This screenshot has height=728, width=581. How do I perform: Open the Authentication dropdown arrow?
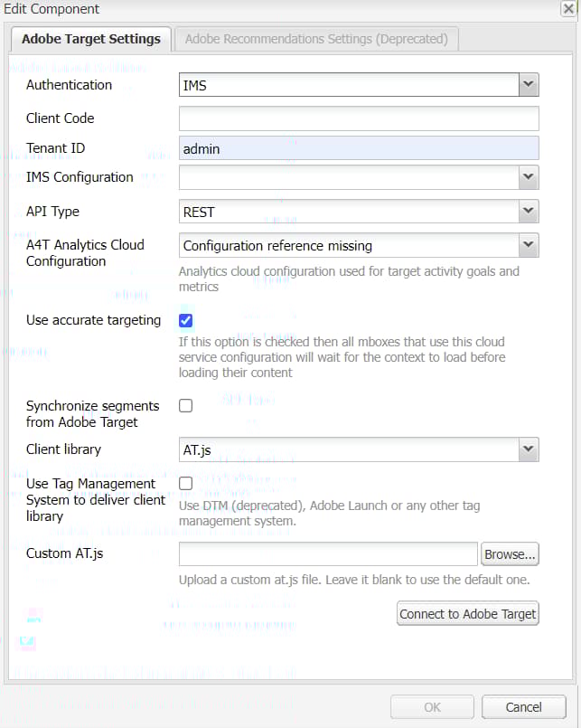(529, 84)
